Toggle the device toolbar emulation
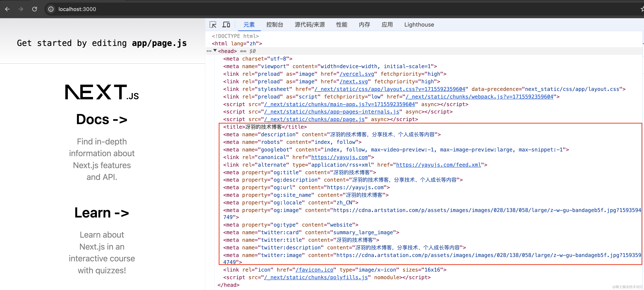This screenshot has width=644, height=290. pyautogui.click(x=226, y=24)
